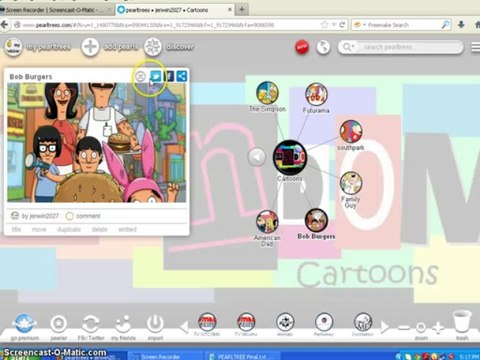The width and height of the screenshot is (480, 360).
Task: Bookmark page with the star icon
Action: 324,25
